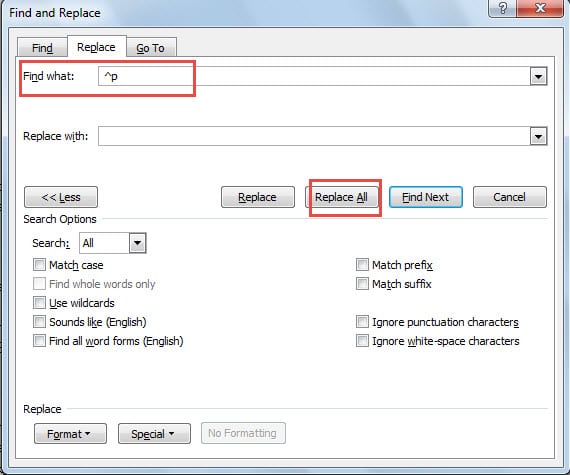This screenshot has height=475, width=570.
Task: Enable the Match case checkbox
Action: (x=39, y=265)
